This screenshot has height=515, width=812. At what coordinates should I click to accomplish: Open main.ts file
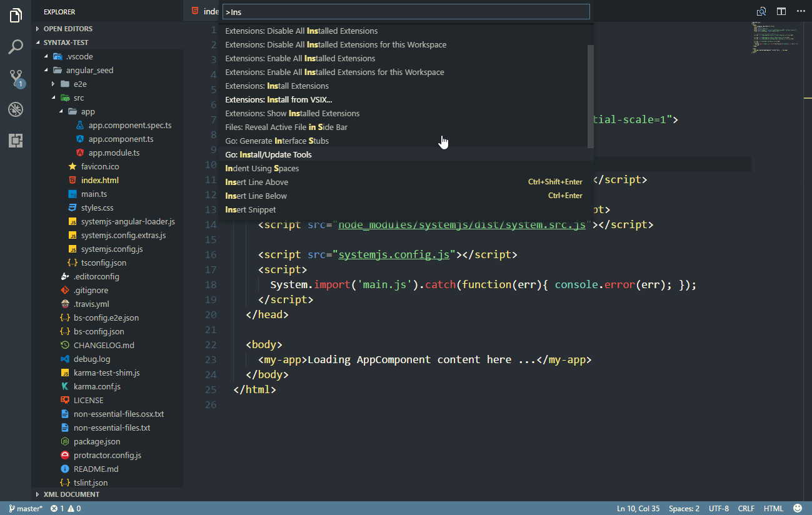(x=94, y=194)
